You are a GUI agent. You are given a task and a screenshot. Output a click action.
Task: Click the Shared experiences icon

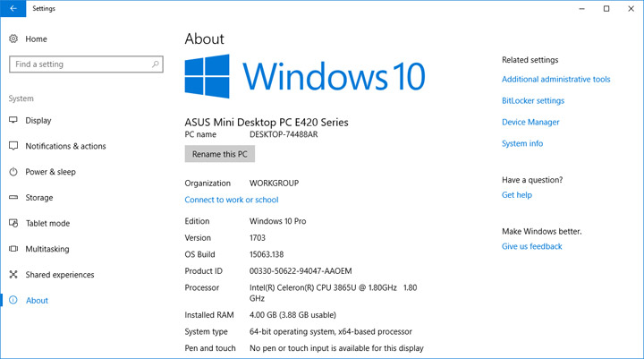tap(13, 275)
